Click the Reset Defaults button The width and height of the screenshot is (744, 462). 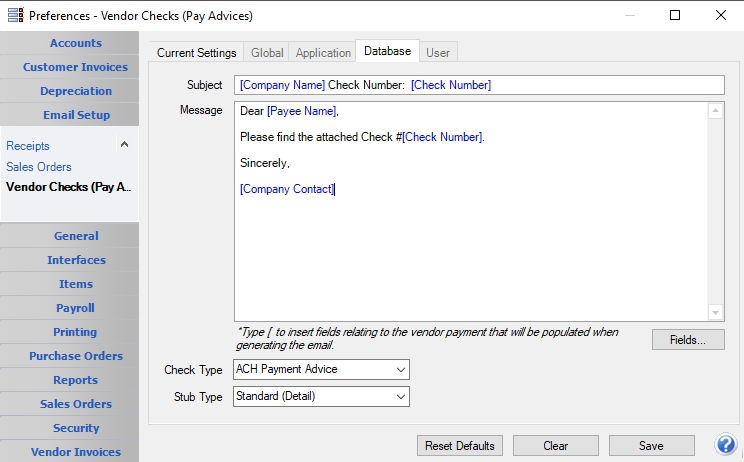pos(460,446)
